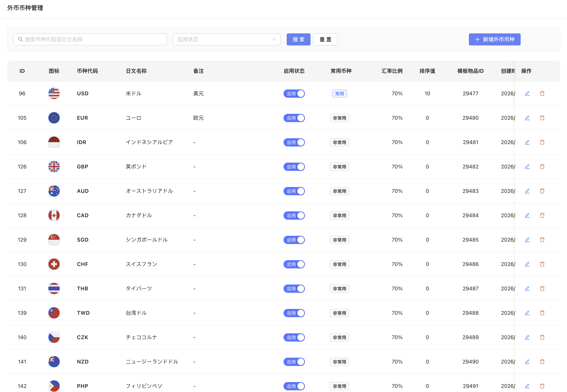Edit the GBP currency row

click(x=527, y=167)
